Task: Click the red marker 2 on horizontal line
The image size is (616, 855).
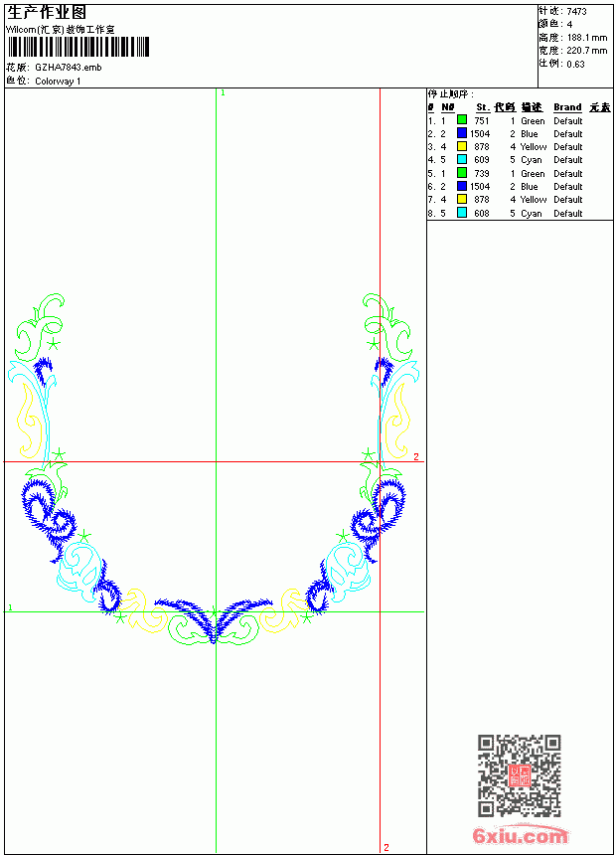Action: pyautogui.click(x=416, y=457)
